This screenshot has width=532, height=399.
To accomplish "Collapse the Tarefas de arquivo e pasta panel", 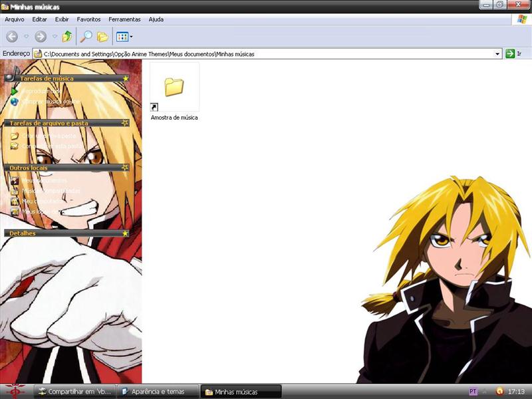I will point(125,123).
